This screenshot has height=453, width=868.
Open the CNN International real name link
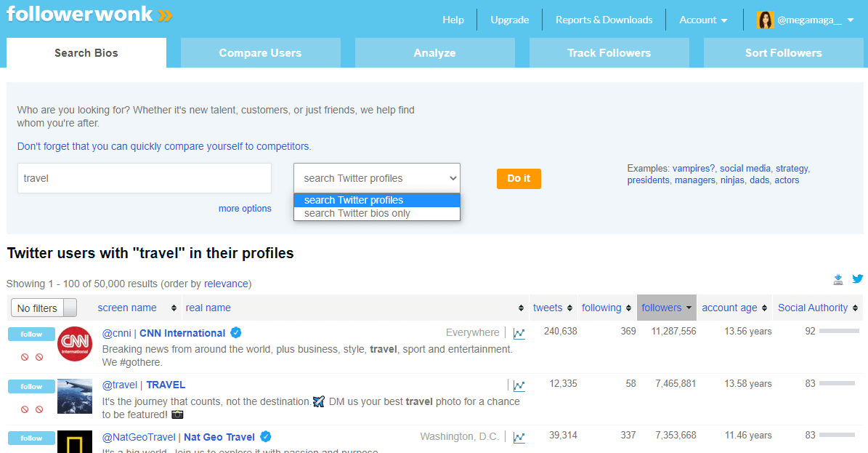(x=182, y=333)
